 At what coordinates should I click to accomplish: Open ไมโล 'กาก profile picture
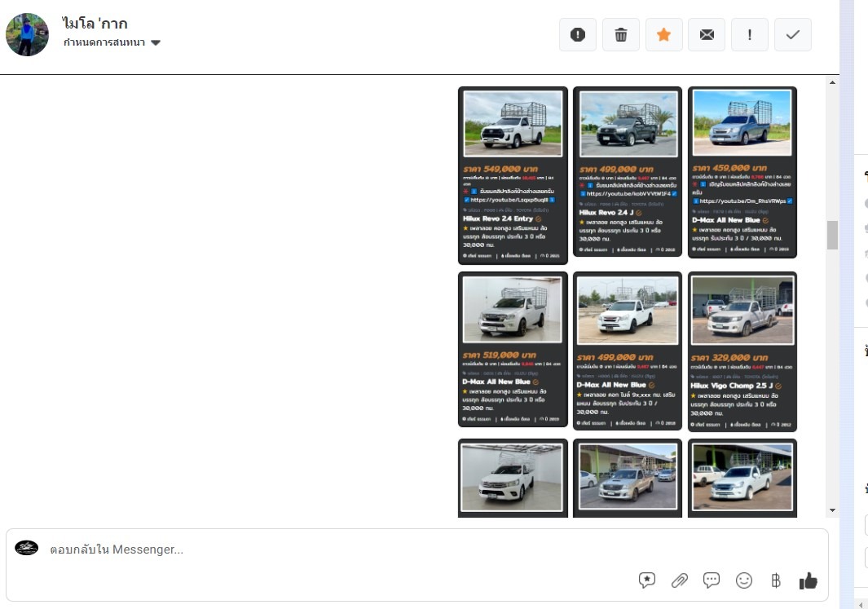[x=28, y=34]
